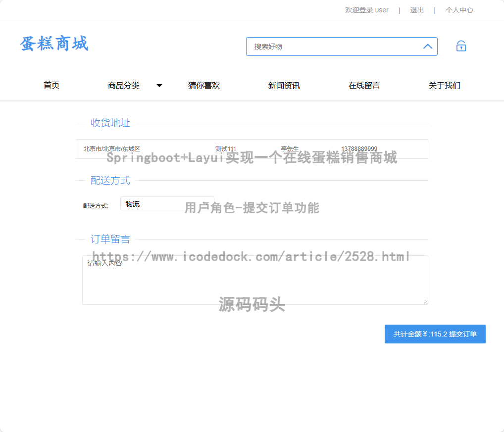Open 猜你喜欢 page

coord(204,86)
